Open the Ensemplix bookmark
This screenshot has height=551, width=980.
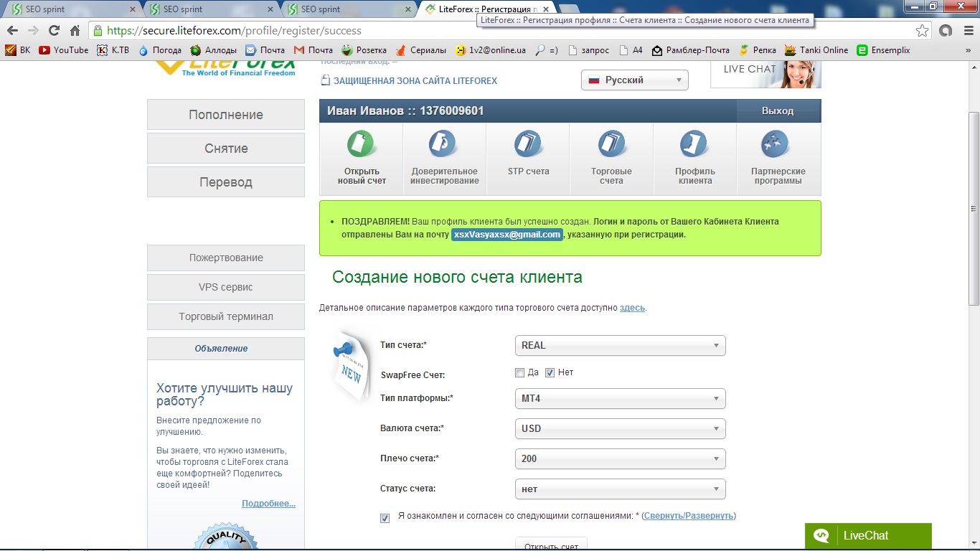(884, 50)
